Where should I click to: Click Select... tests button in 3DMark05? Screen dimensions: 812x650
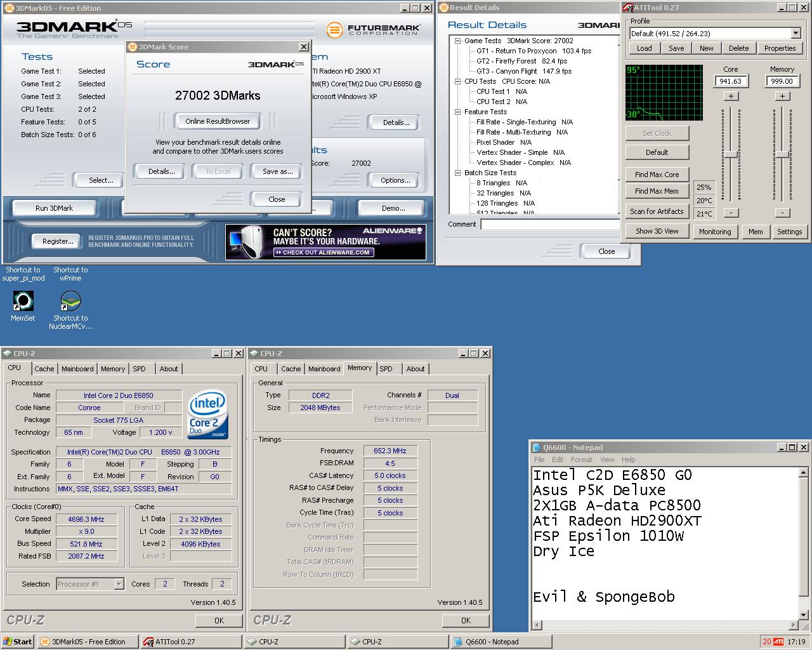[x=101, y=180]
